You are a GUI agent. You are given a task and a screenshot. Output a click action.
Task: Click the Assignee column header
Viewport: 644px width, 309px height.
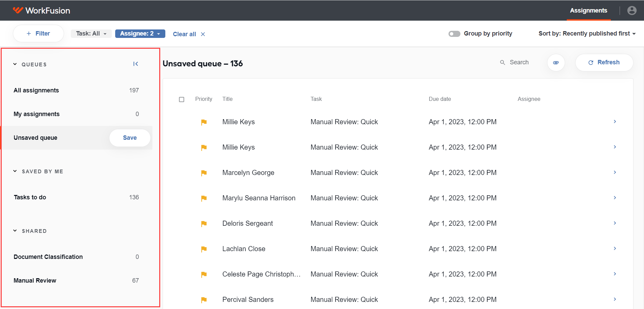(529, 99)
